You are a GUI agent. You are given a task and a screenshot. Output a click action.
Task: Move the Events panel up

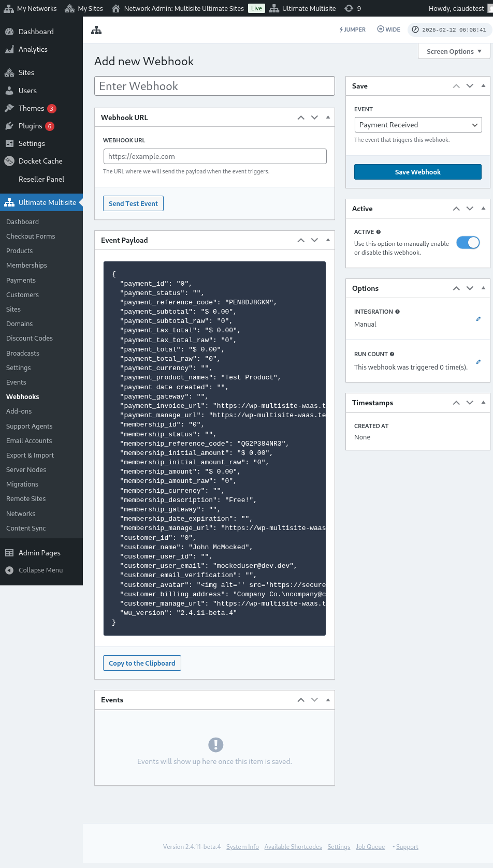[x=301, y=700]
